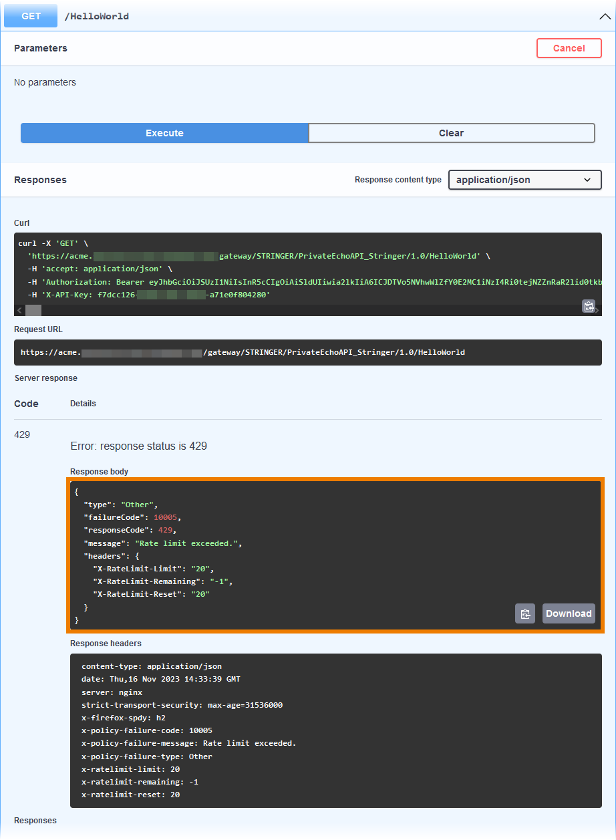Viewport: 616px width, 840px height.
Task: Click the "failureCode": 10005 line
Action: (132, 517)
